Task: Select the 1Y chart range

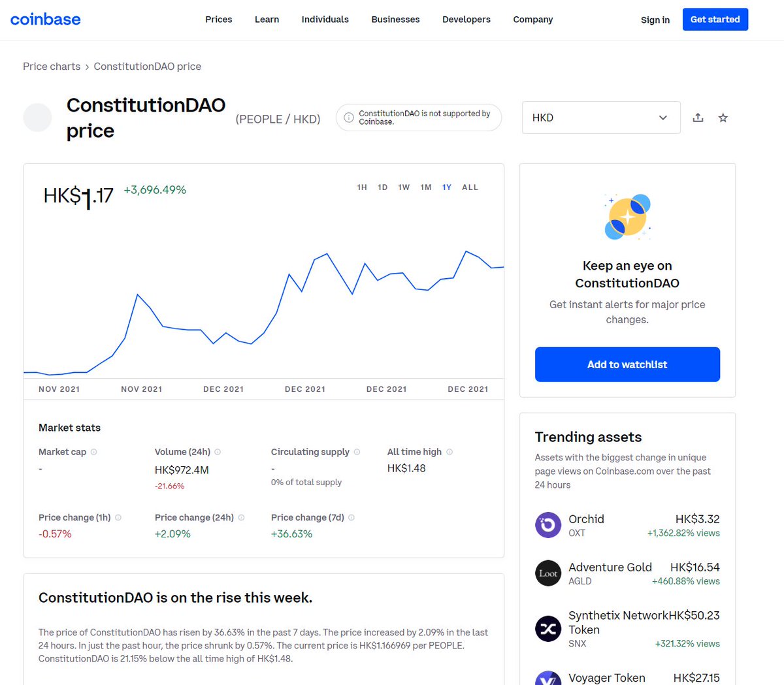Action: (447, 187)
